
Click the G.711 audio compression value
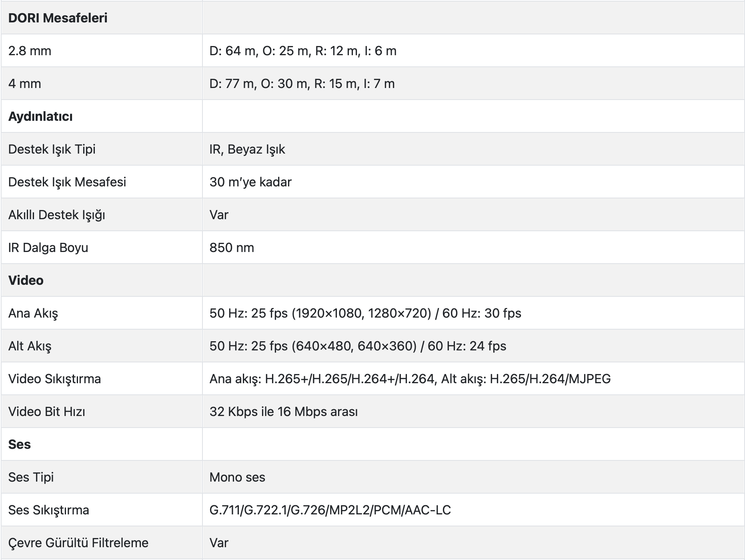330,510
